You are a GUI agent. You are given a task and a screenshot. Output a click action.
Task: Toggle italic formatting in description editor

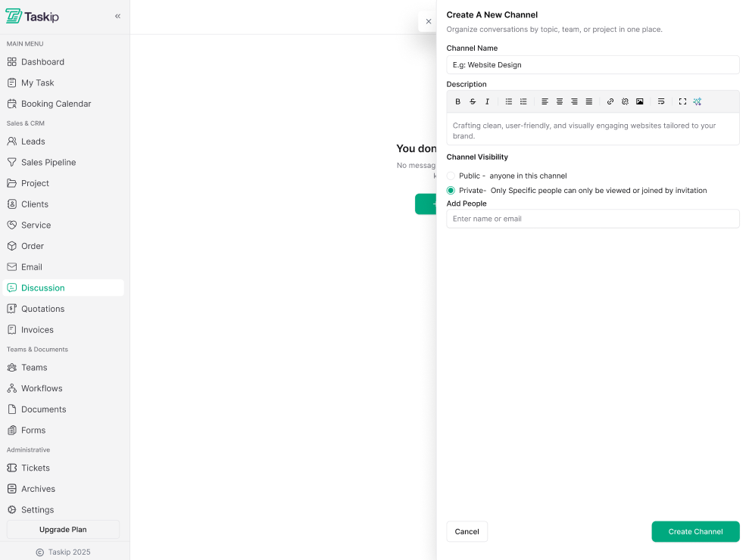point(487,101)
